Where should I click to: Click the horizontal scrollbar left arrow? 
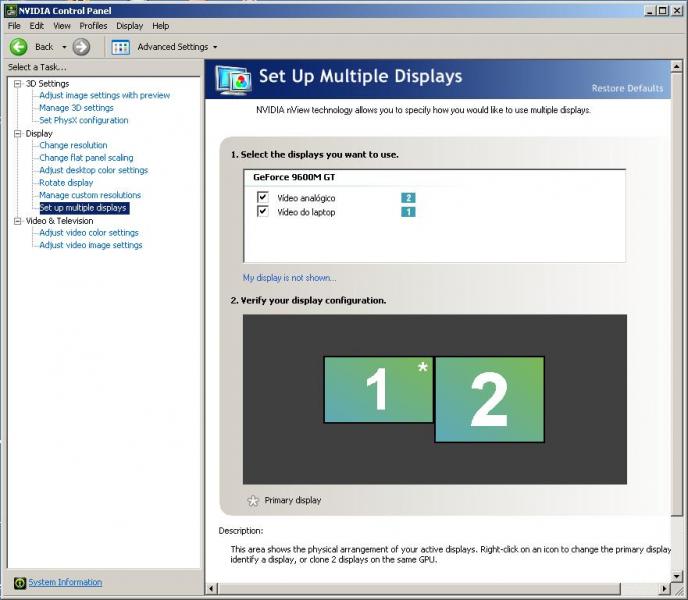211,588
